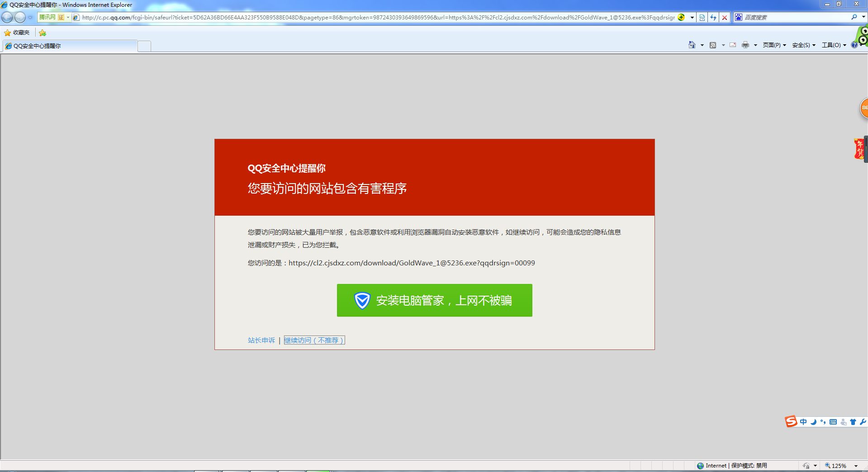Click Internet | 保护模式: 禁用 zone status
Viewport: 868px width, 472px height.
736,466
